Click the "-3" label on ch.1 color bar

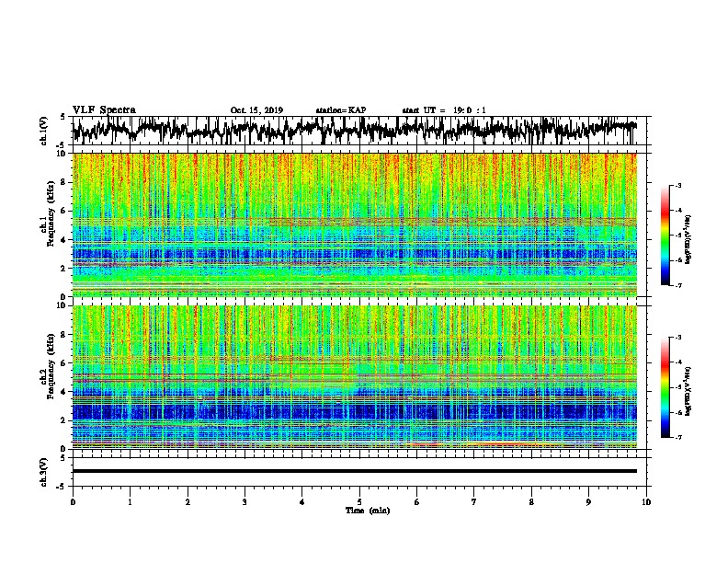point(678,186)
